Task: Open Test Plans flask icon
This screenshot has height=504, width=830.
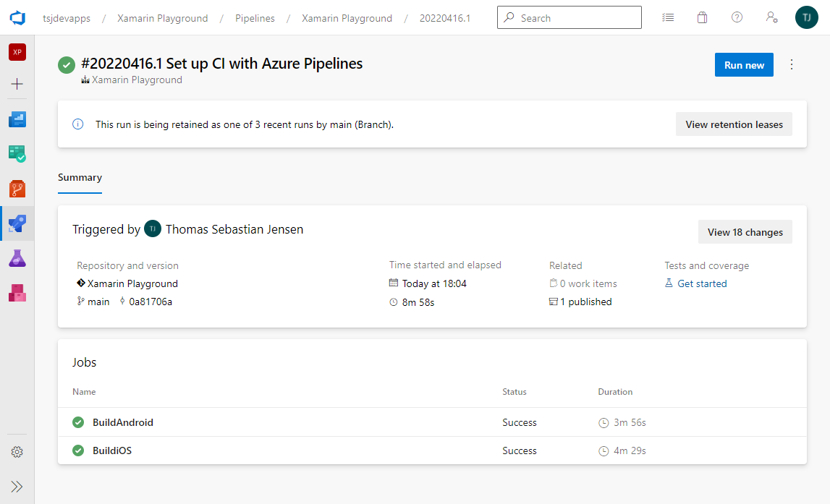Action: pyautogui.click(x=17, y=258)
